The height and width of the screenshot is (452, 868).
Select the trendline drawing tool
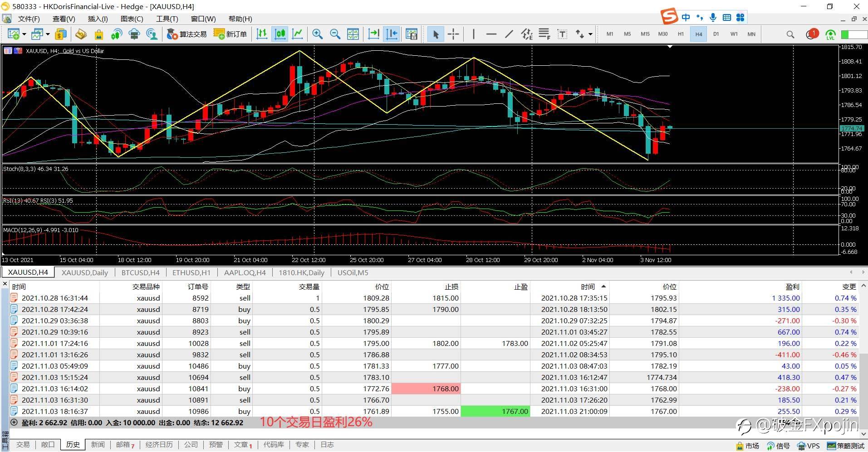click(509, 34)
